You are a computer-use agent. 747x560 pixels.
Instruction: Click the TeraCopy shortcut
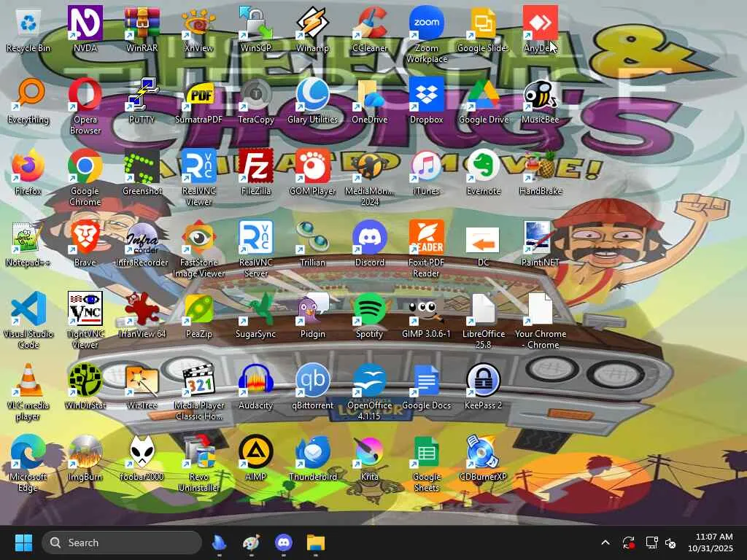(256, 94)
